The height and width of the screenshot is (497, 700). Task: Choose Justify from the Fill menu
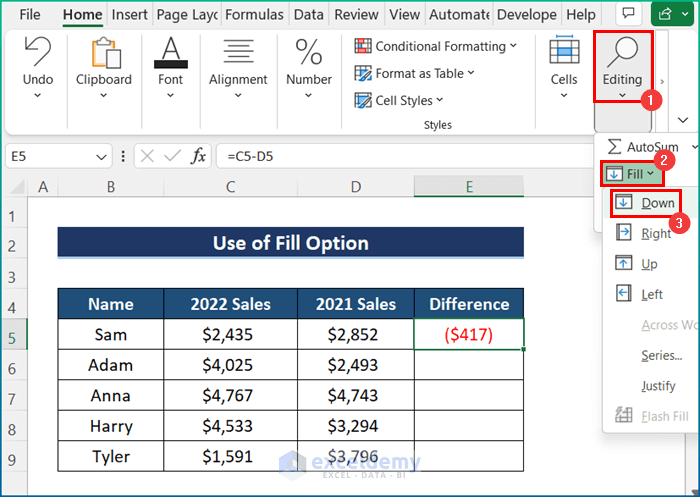click(658, 385)
